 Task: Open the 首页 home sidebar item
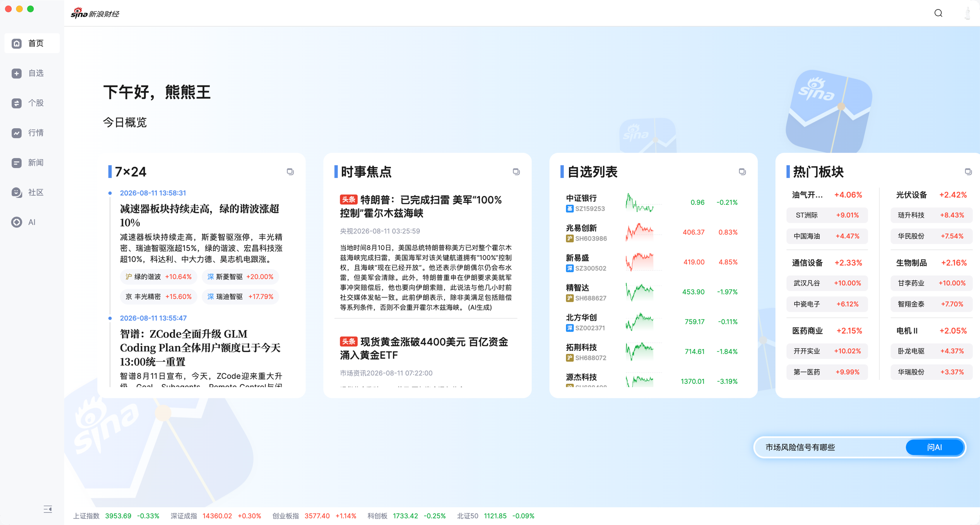(32, 43)
